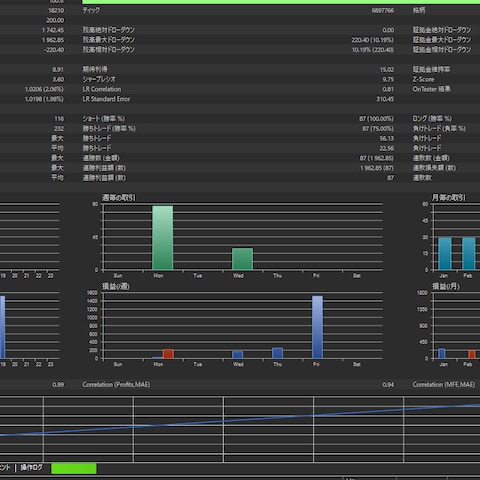The image size is (480, 480).
Task: Select the Jan bar in 月毎の取引 chart
Action: coord(445,254)
